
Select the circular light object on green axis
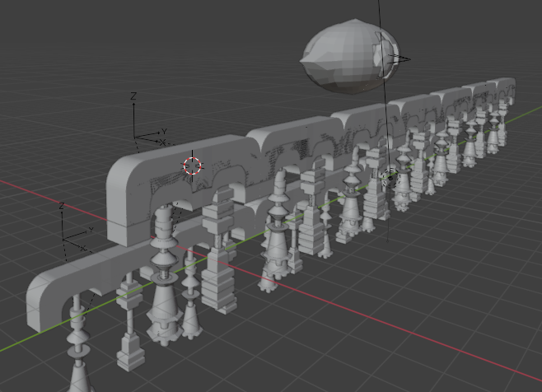click(390, 175)
